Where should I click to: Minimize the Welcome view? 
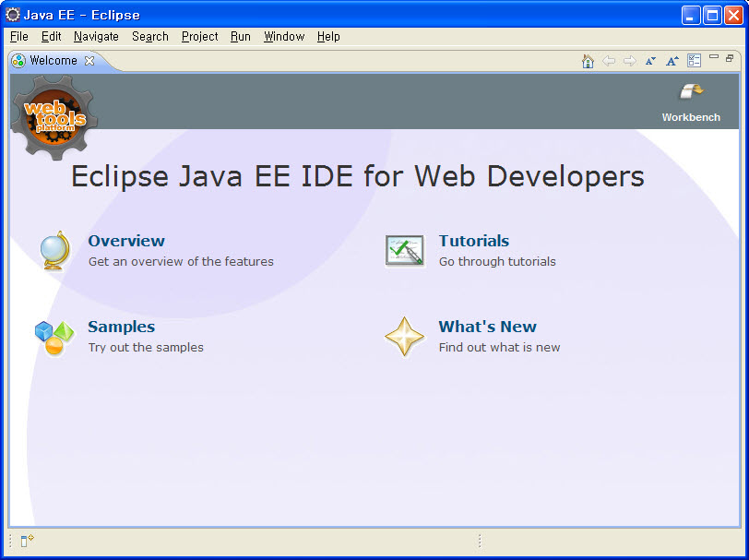click(714, 57)
